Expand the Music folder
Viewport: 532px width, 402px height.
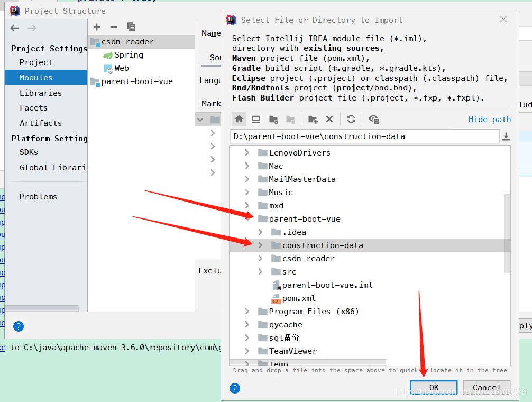pyautogui.click(x=247, y=193)
